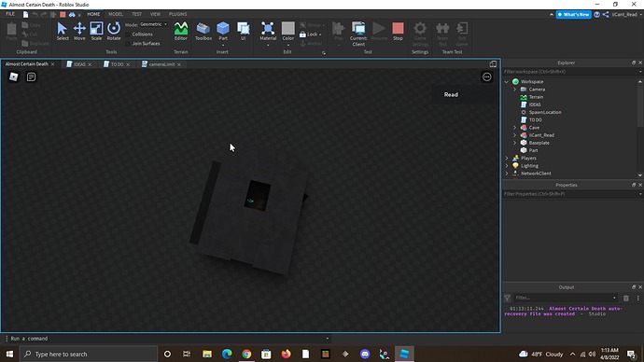This screenshot has height=362, width=644.
Task: Switch to the MODEL ribbon tab
Action: pos(116,14)
